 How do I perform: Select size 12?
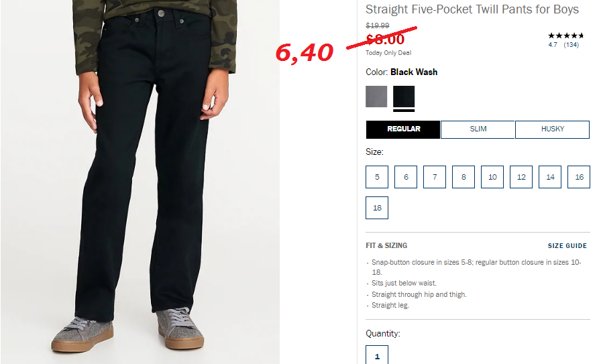point(521,177)
